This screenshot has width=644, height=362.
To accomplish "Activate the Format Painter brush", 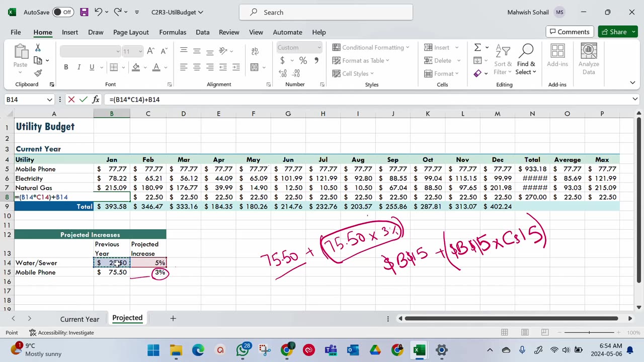I will coord(38,73).
